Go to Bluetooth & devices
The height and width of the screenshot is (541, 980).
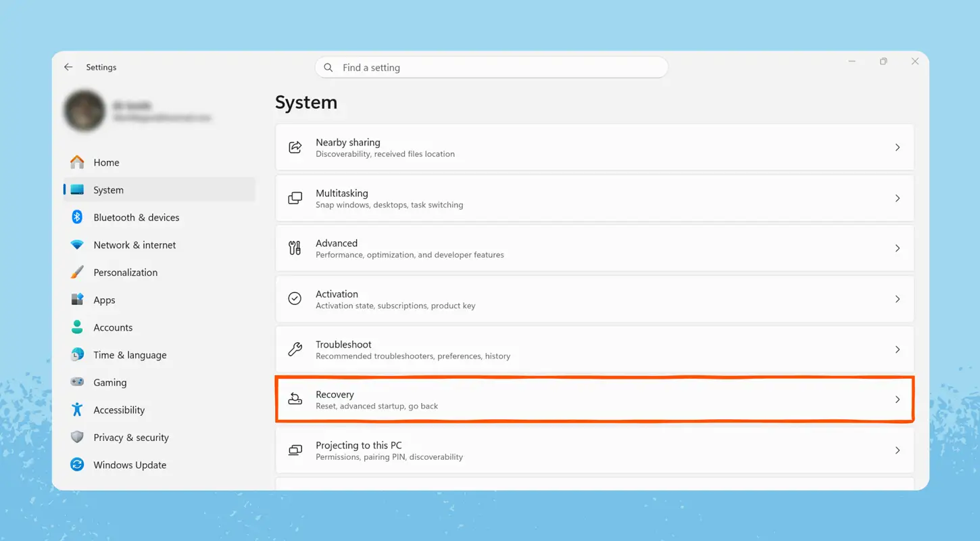pyautogui.click(x=160, y=217)
